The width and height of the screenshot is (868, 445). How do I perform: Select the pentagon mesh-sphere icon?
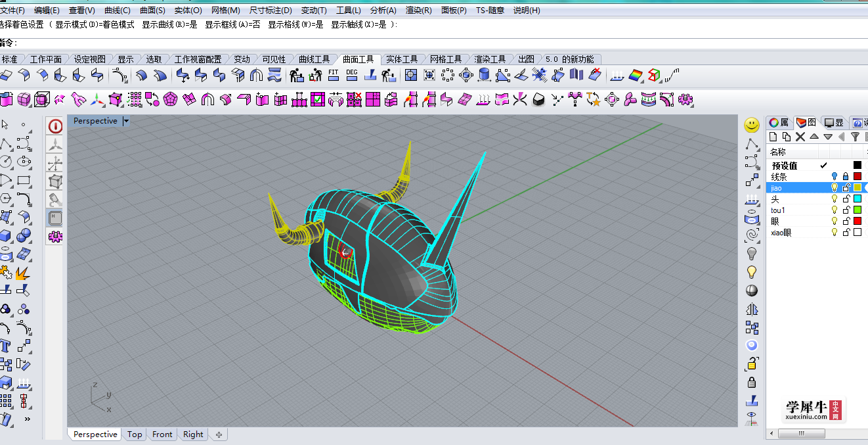pos(171,100)
